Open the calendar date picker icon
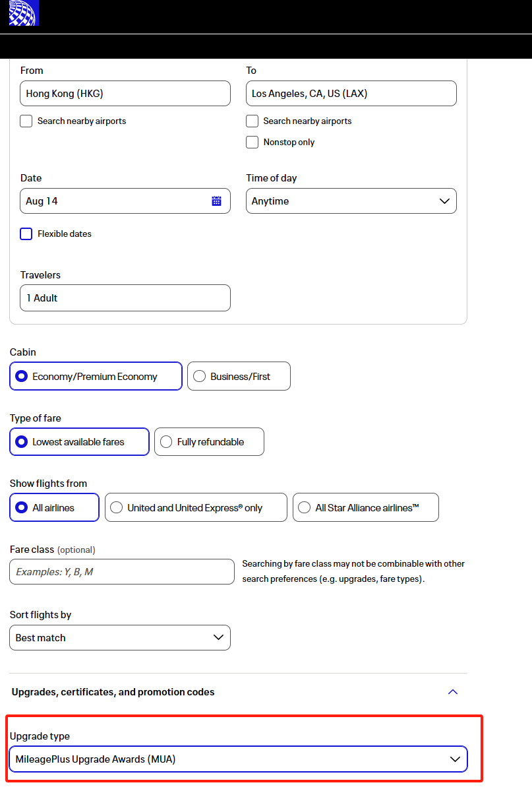This screenshot has height=791, width=532. coord(216,201)
